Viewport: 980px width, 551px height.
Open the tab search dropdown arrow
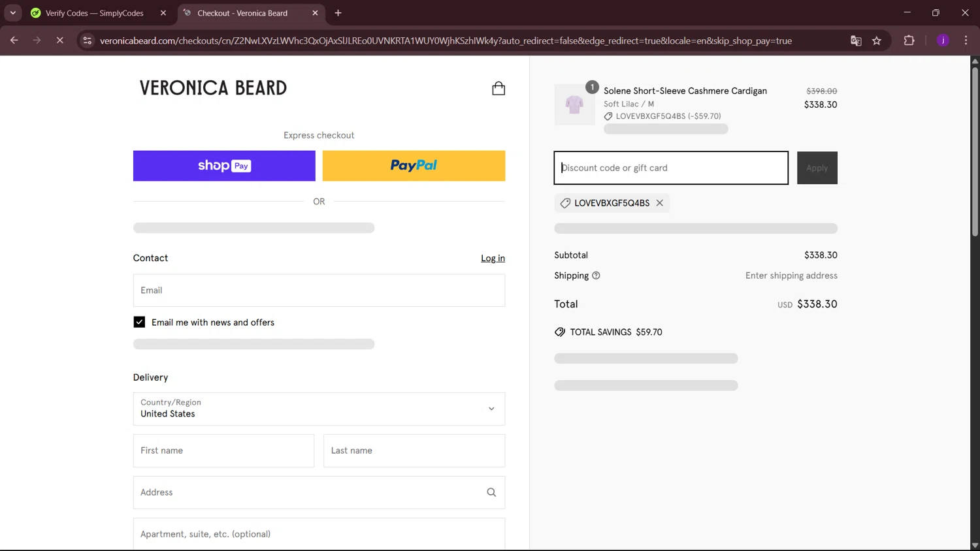12,13
